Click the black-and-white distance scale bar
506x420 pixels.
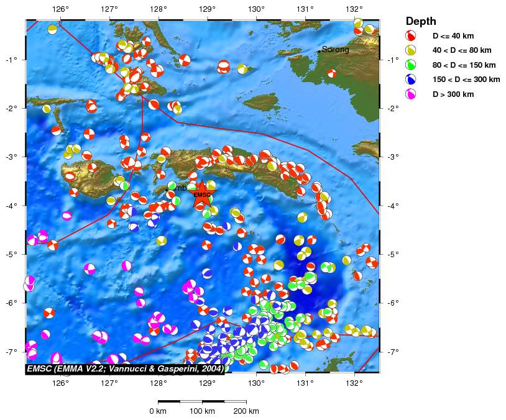click(x=202, y=402)
